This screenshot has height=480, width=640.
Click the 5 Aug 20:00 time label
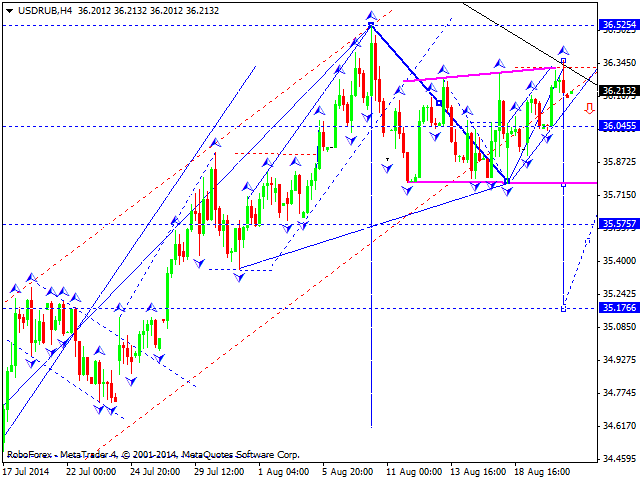(347, 470)
